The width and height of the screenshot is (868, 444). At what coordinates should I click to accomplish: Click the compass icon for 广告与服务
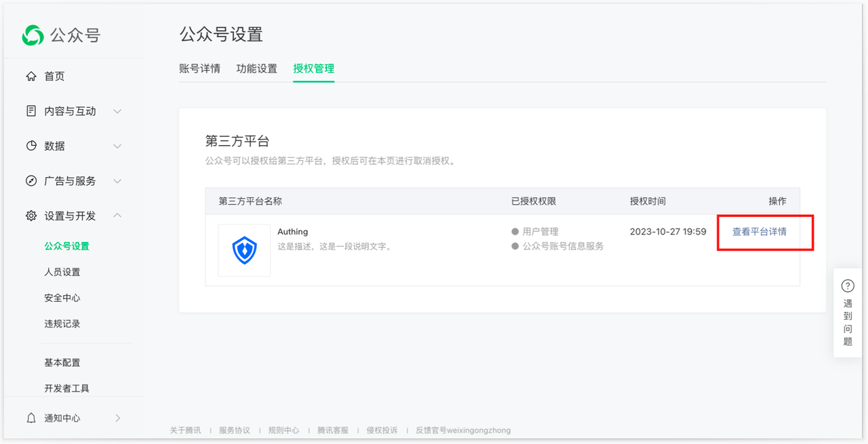click(x=31, y=181)
